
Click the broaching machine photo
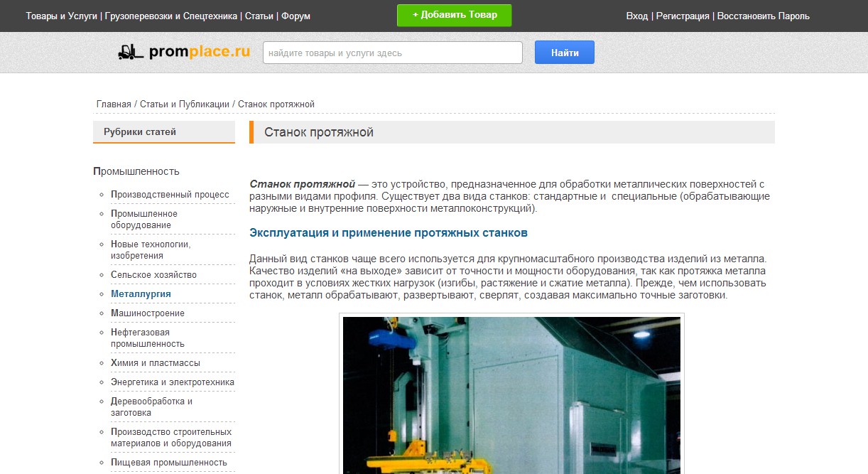(x=511, y=395)
